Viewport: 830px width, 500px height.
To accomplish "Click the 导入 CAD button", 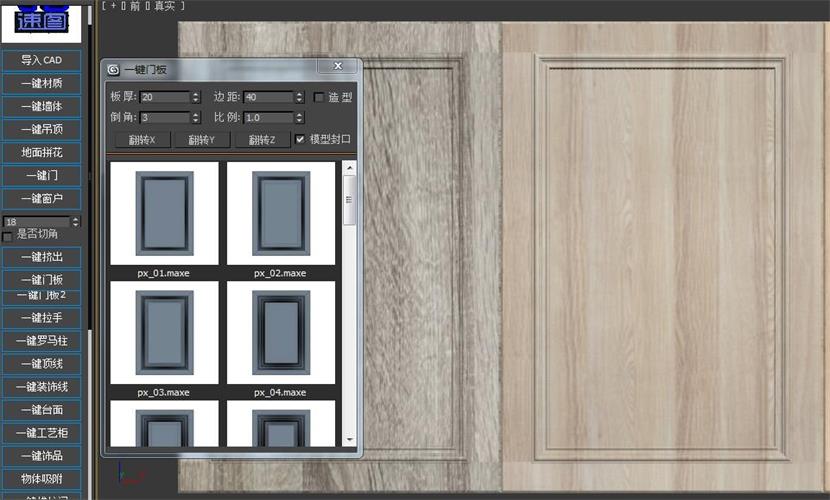I will pos(41,60).
